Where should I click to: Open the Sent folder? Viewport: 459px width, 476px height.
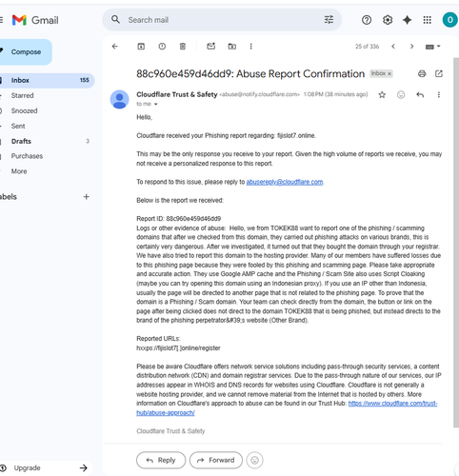(x=18, y=126)
